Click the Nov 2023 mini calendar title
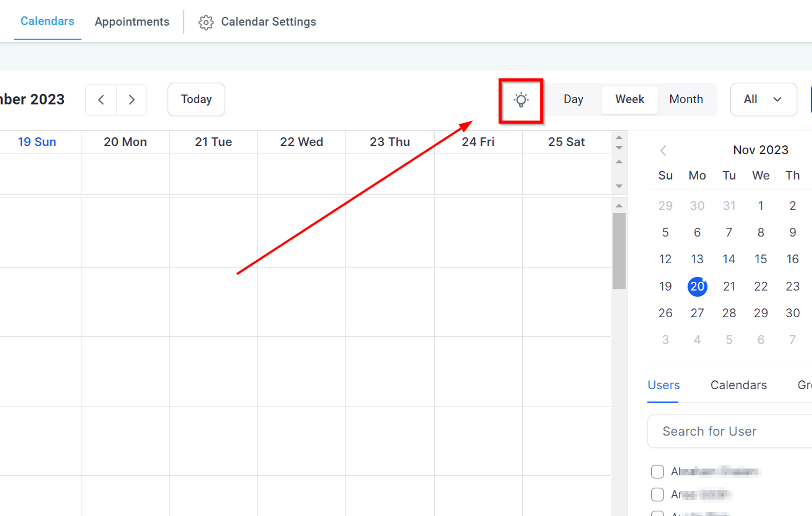Image resolution: width=812 pixels, height=516 pixels. pyautogui.click(x=760, y=150)
